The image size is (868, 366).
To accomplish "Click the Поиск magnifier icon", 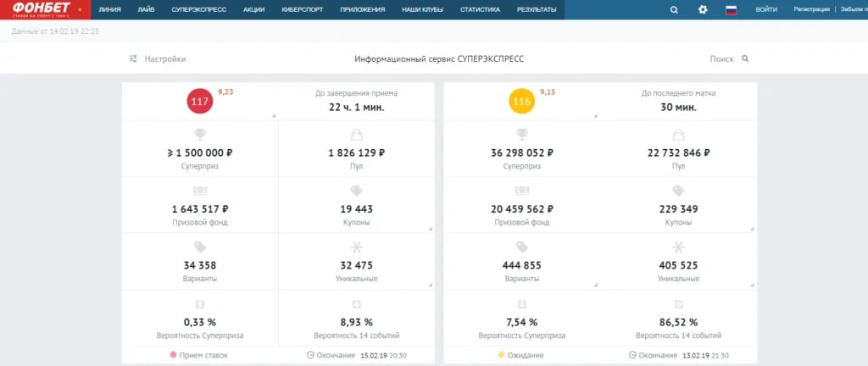I will (745, 58).
